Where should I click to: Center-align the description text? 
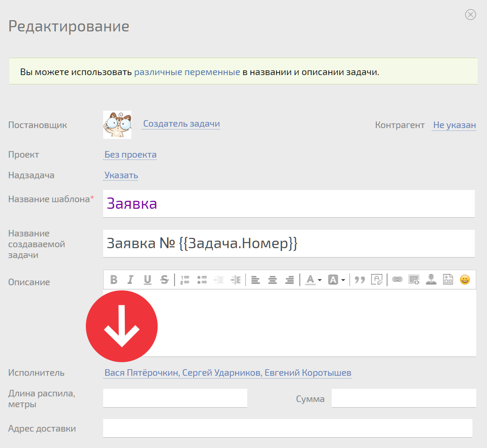coord(273,280)
